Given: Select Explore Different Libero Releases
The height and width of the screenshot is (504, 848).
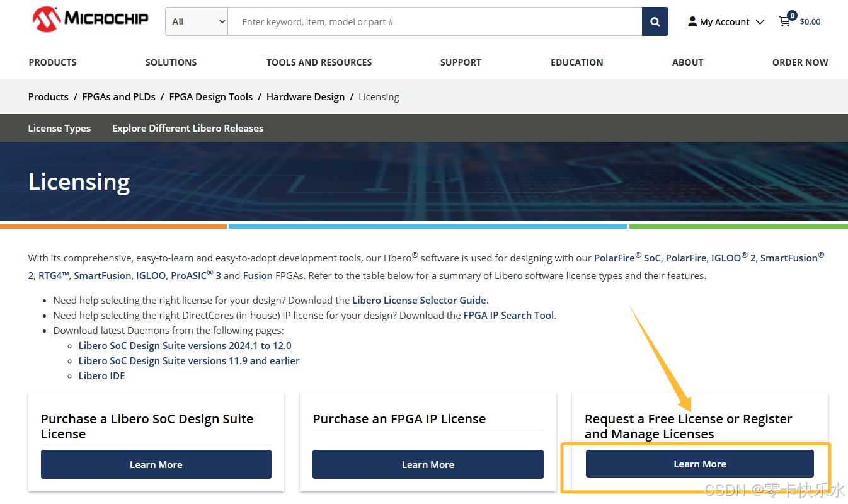Looking at the screenshot, I should click(x=188, y=129).
